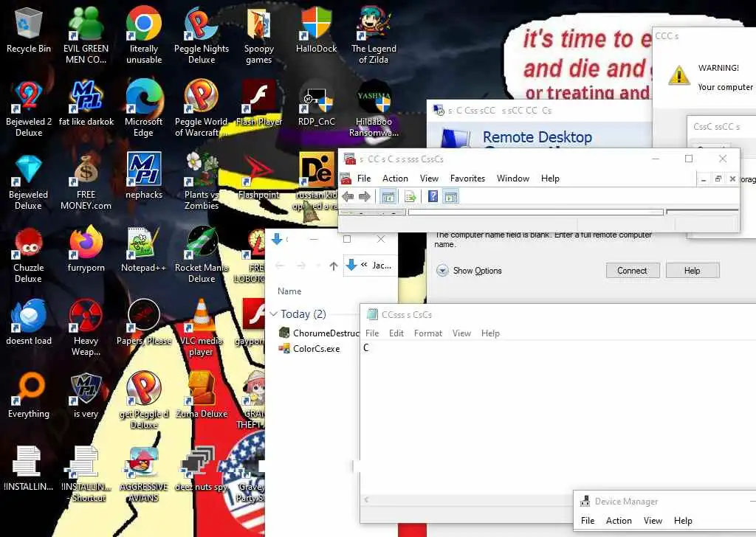This screenshot has height=537, width=756.
Task: Open the Hildaboo Ransomware icon
Action: coord(374,108)
